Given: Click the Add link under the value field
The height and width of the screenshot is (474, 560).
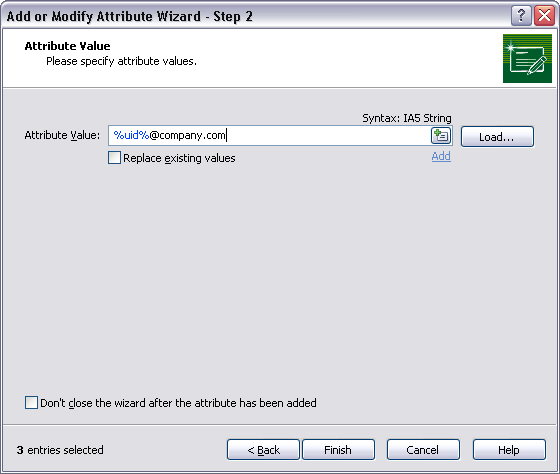Looking at the screenshot, I should (x=441, y=156).
